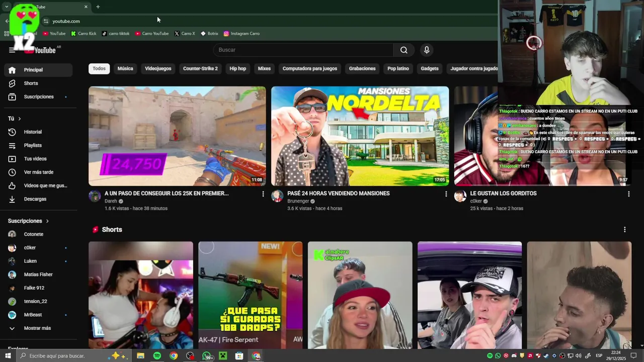Select the Videojuegos filter chip
This screenshot has height=362, width=644.
pyautogui.click(x=158, y=68)
